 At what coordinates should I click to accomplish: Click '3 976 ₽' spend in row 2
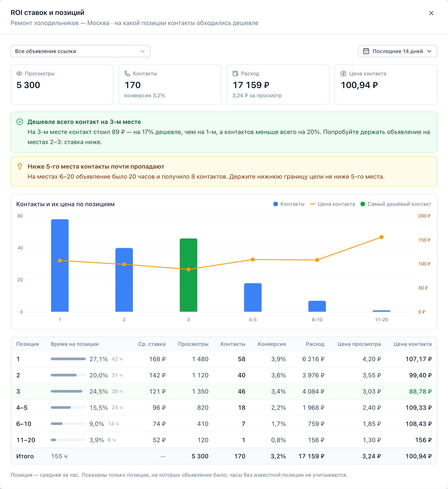click(x=313, y=375)
